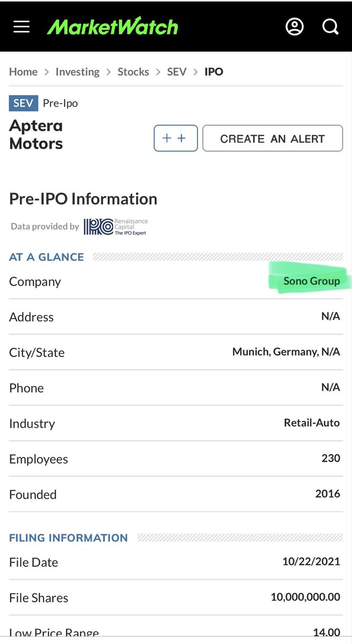
Task: Click the IPO breadcrumb item
Action: click(x=214, y=71)
